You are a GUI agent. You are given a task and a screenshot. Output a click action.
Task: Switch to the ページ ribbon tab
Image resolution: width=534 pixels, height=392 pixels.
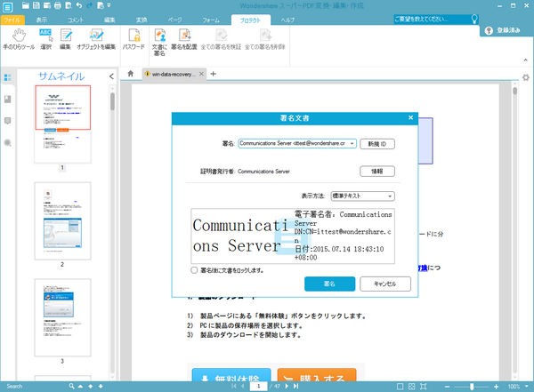pos(175,20)
